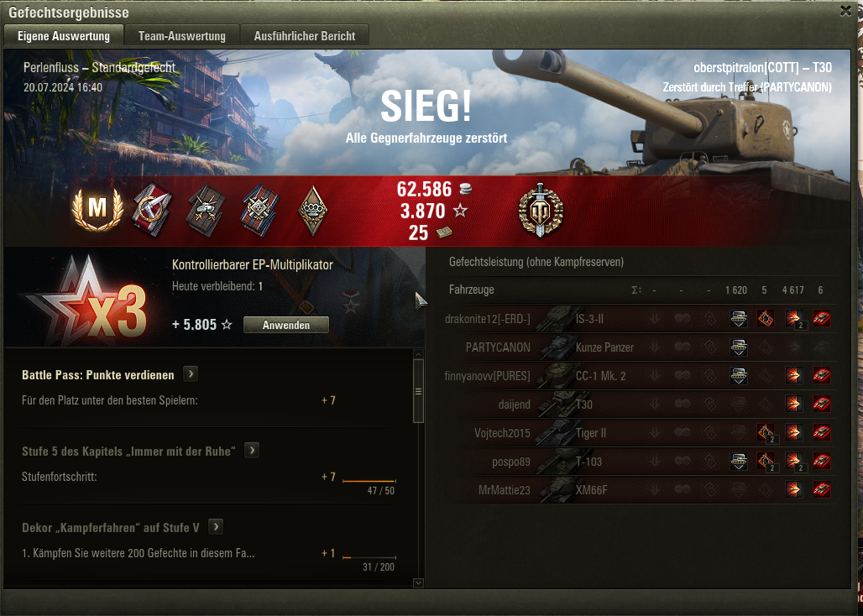Expand the Immer mit der Ruhe chapter arrow
Viewport: 863px width, 616px height.
pyautogui.click(x=252, y=451)
